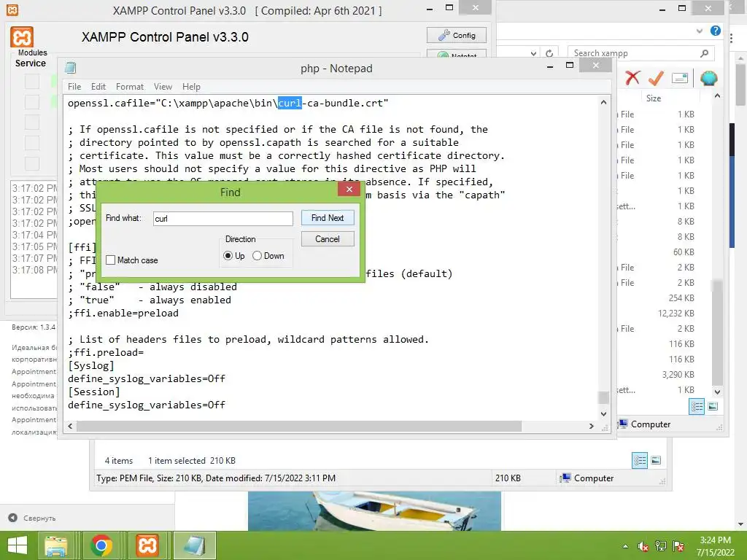Image resolution: width=747 pixels, height=560 pixels.
Task: Show hidden system tray icons
Action: click(625, 546)
